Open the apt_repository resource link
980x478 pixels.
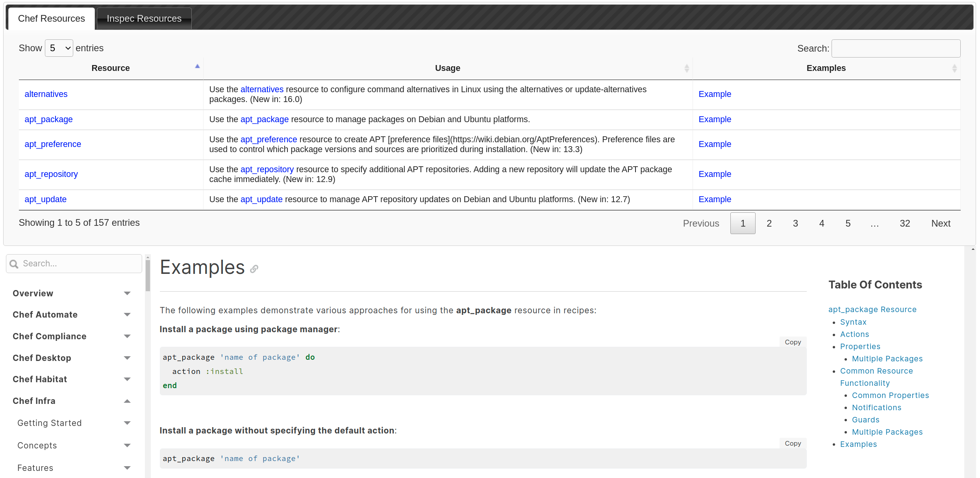(x=51, y=174)
